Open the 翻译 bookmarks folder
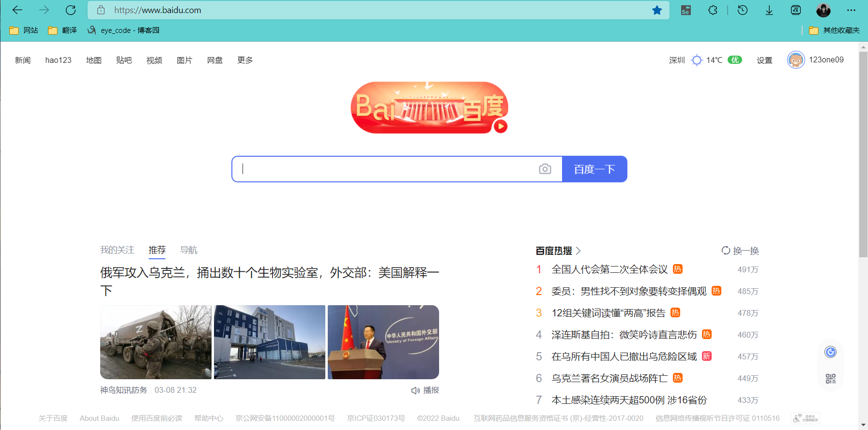The height and width of the screenshot is (430, 868). [62, 30]
